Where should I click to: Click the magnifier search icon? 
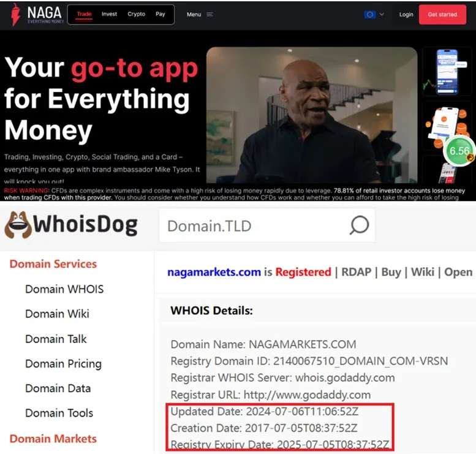tap(359, 225)
